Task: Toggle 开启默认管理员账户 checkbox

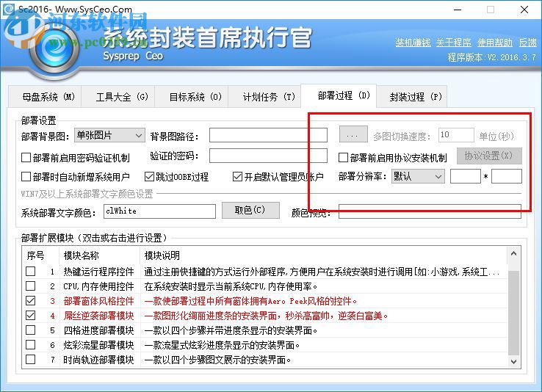Action: click(x=237, y=176)
